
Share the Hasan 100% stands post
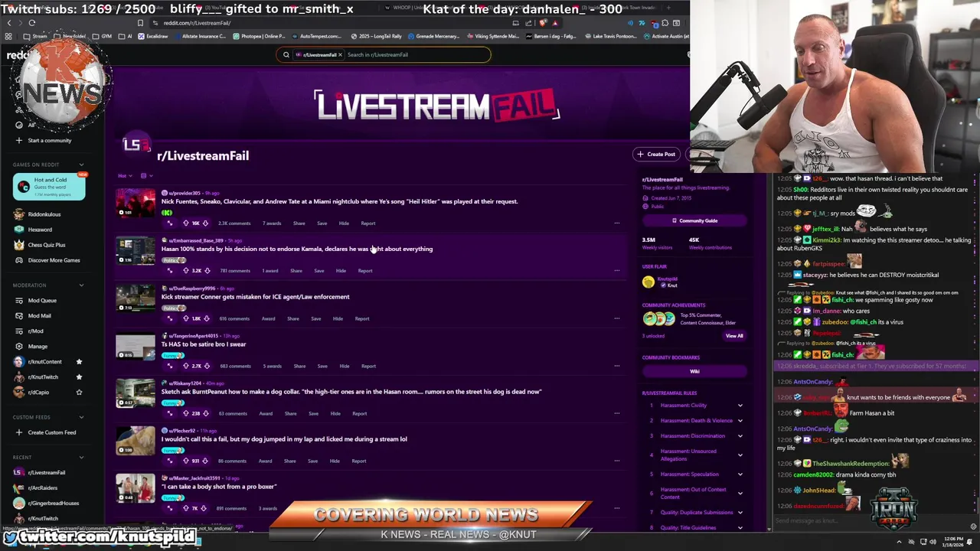pos(296,271)
